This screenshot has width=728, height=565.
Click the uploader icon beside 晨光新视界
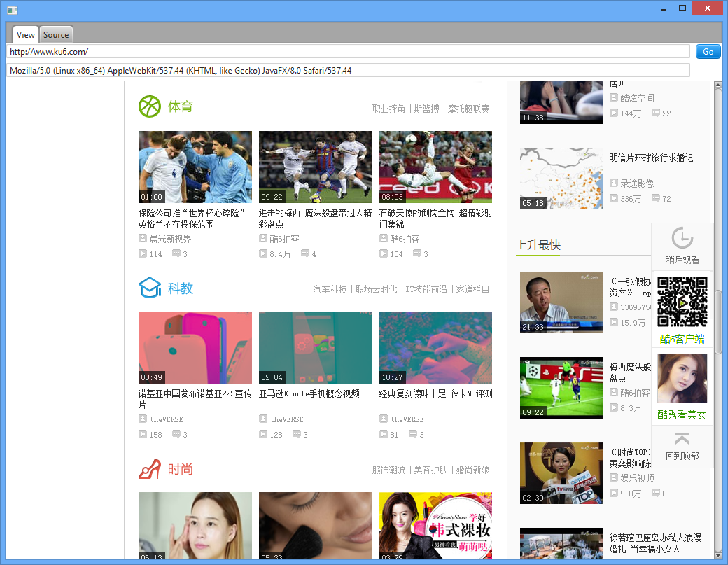(143, 239)
